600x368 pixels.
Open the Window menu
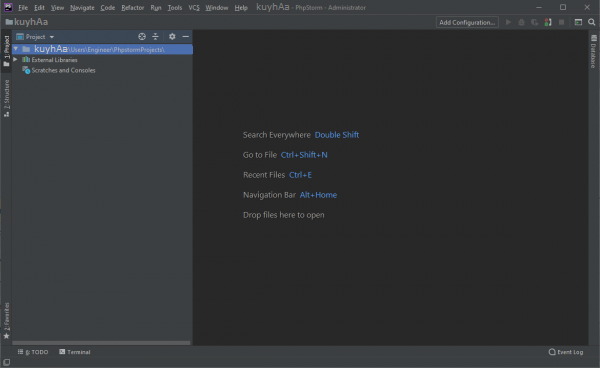[217, 8]
